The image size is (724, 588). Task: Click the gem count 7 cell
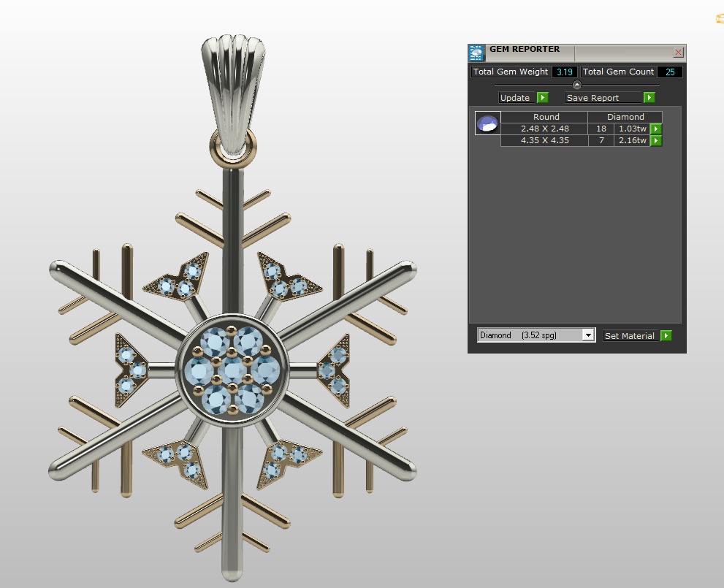click(x=601, y=140)
